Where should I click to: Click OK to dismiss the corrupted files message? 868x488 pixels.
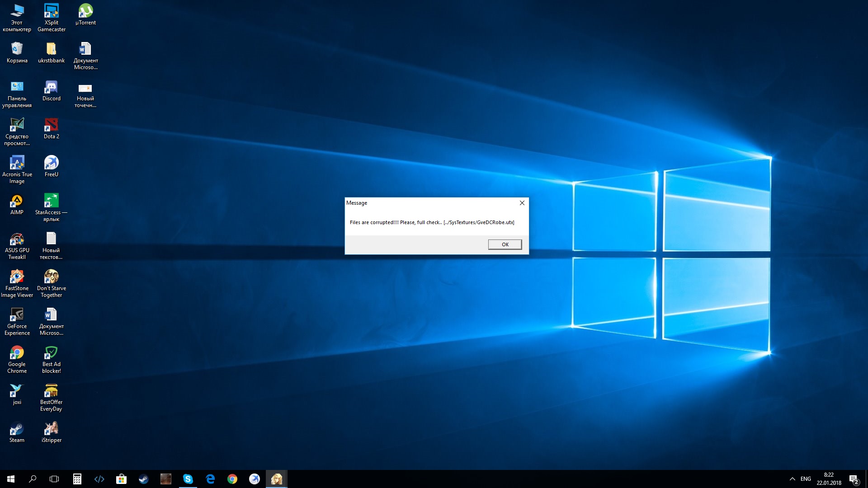(x=505, y=244)
